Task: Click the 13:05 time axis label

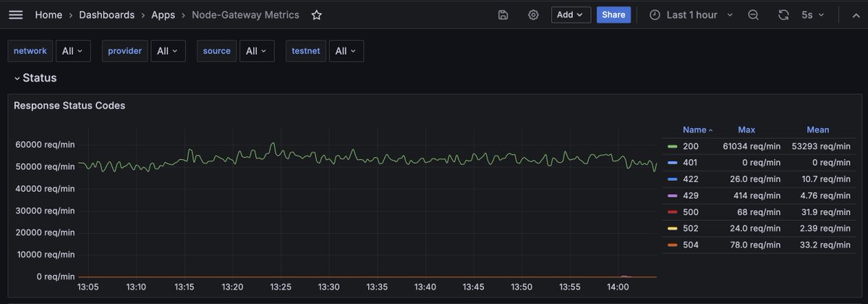Action: click(88, 287)
